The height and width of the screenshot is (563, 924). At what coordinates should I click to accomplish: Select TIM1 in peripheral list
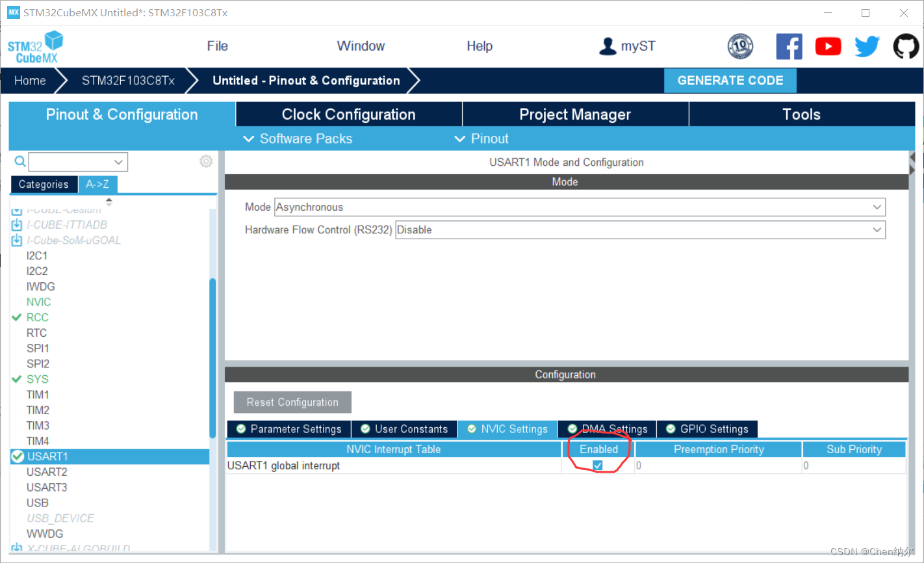point(38,395)
